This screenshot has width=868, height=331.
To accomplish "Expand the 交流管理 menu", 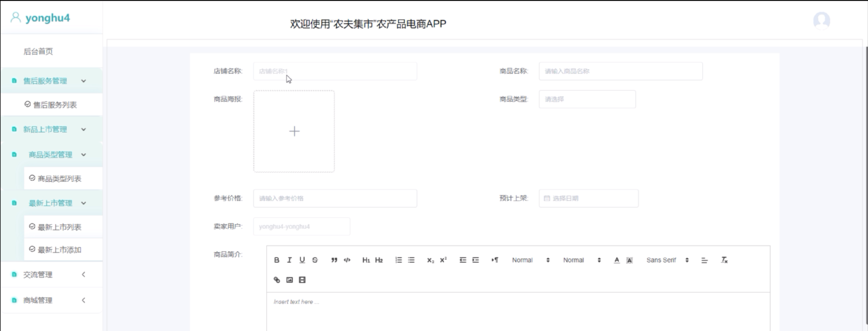I will 51,275.
